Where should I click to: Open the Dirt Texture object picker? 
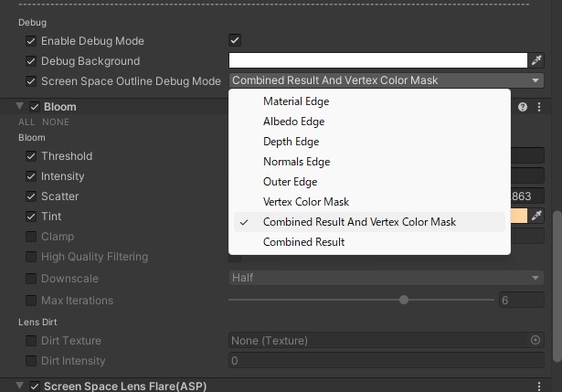(x=535, y=341)
